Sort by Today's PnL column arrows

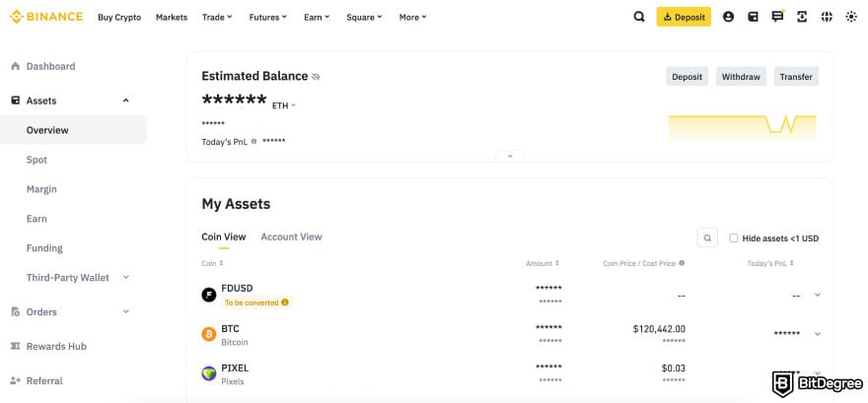(792, 264)
